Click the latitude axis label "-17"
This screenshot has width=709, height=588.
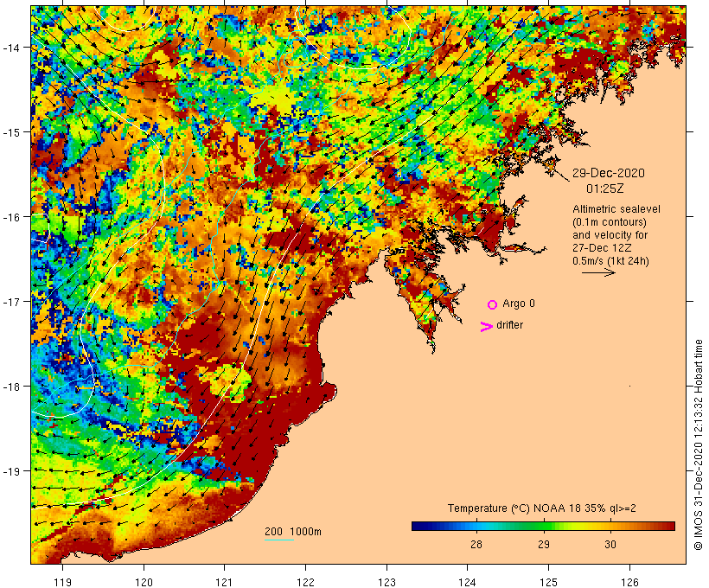point(11,301)
